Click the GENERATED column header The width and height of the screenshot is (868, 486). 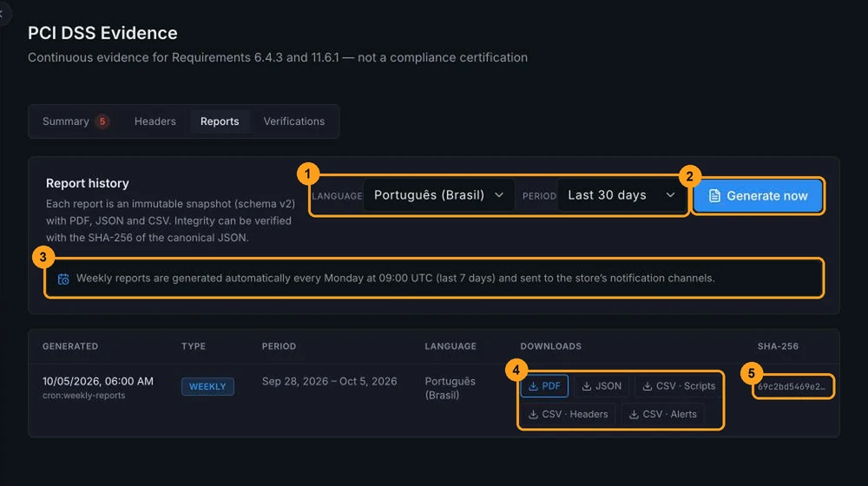click(x=70, y=346)
